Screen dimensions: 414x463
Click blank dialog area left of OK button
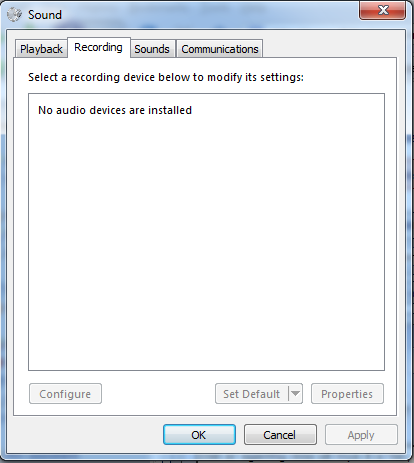pyautogui.click(x=87, y=435)
